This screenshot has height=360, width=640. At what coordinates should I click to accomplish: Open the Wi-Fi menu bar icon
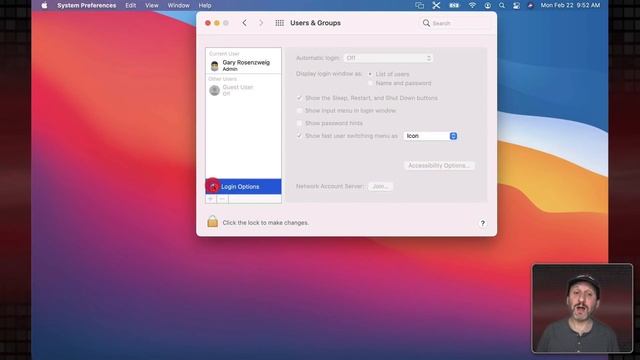472,5
